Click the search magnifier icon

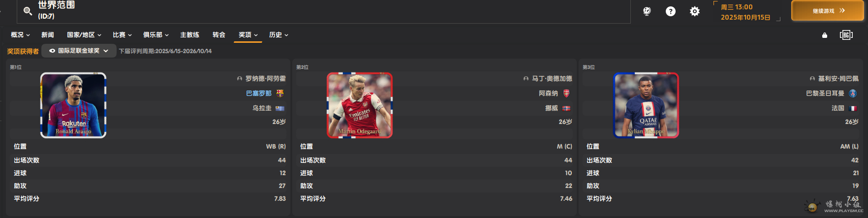pos(28,11)
